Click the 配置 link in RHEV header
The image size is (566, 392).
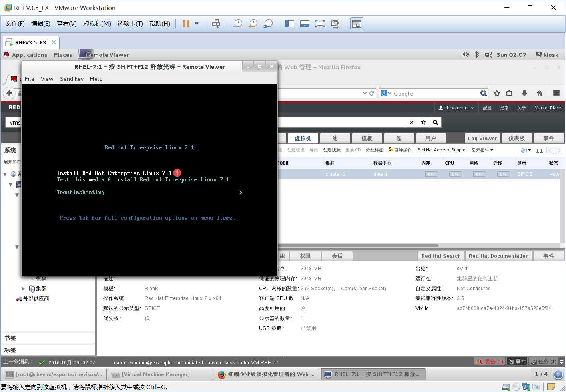[x=487, y=108]
